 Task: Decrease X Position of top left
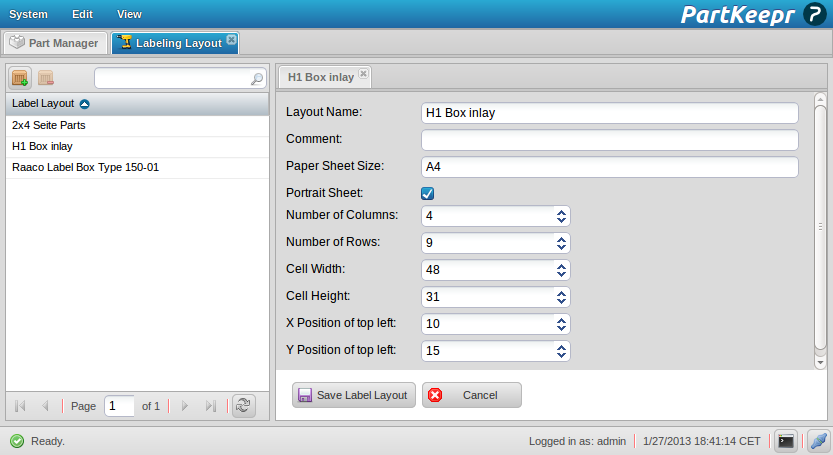[562, 328]
